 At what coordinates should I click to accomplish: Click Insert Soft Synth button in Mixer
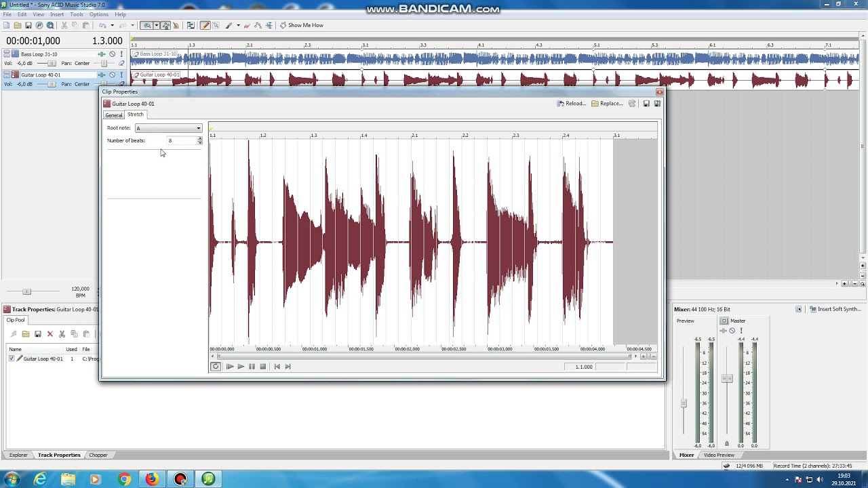tap(835, 309)
